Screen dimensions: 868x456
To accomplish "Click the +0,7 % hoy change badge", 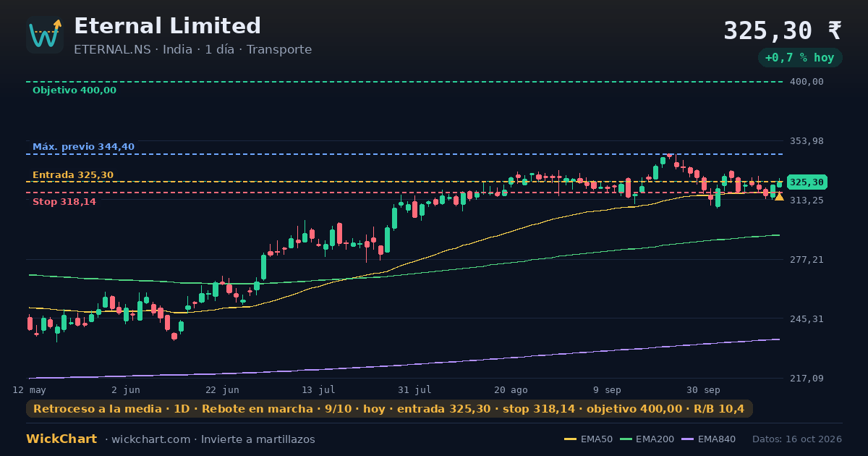I will pos(800,57).
